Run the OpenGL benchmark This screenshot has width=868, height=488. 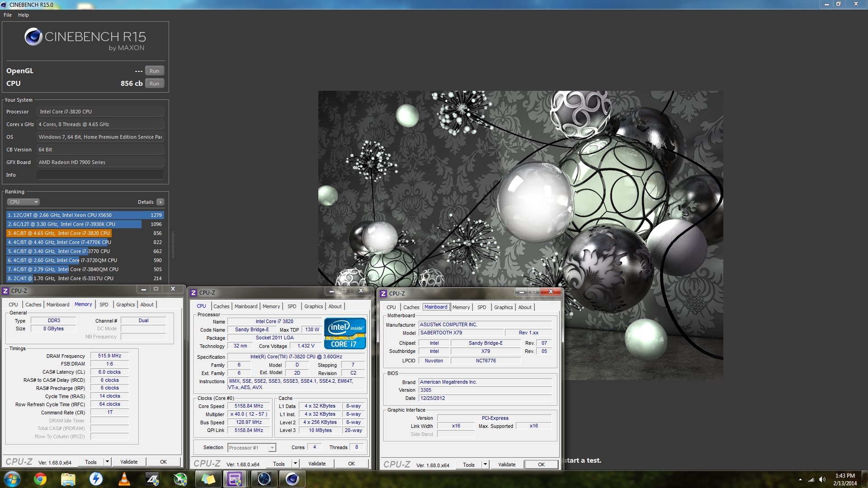tap(155, 71)
